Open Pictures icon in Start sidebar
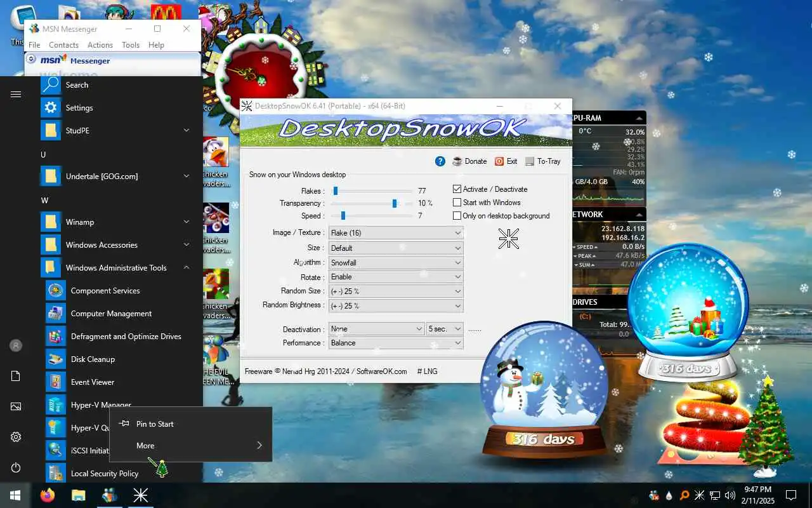Image resolution: width=812 pixels, height=508 pixels. [x=16, y=406]
